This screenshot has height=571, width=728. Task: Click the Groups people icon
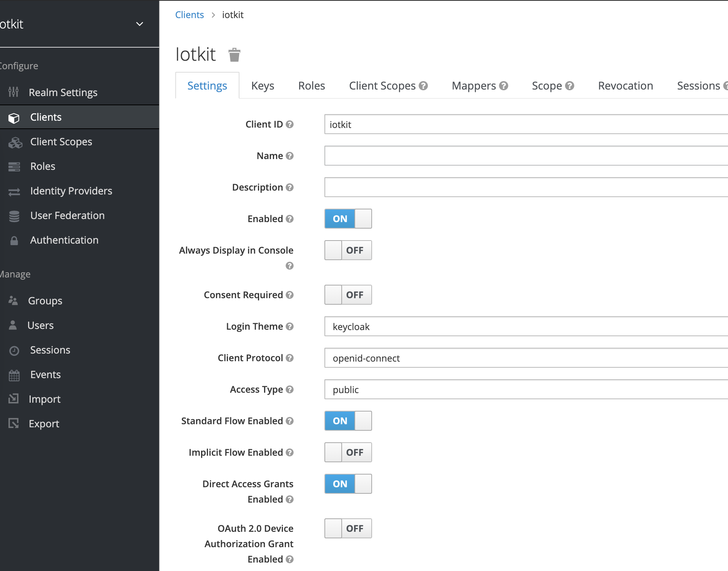click(x=13, y=300)
